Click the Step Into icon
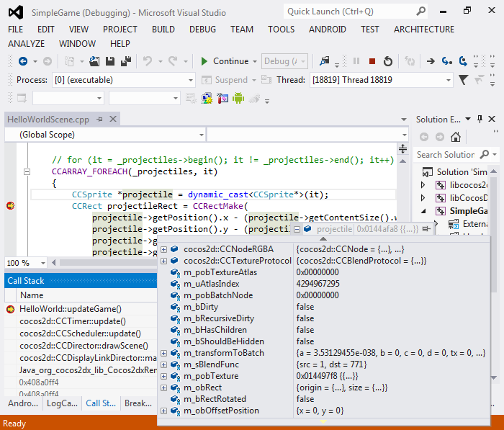The image size is (504, 430). [x=447, y=61]
